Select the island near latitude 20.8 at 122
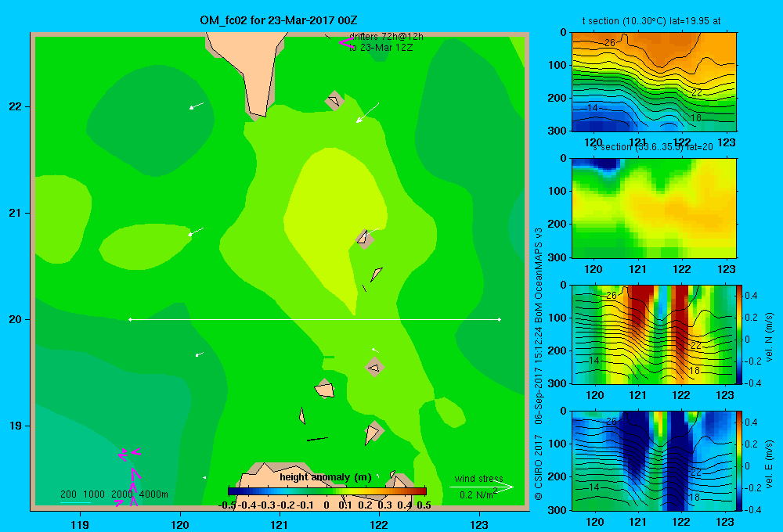783x532 pixels. 365,239
